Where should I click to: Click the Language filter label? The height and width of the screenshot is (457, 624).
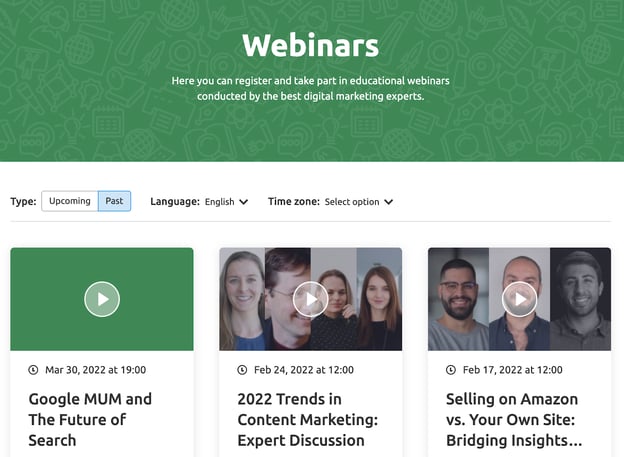[x=175, y=201]
